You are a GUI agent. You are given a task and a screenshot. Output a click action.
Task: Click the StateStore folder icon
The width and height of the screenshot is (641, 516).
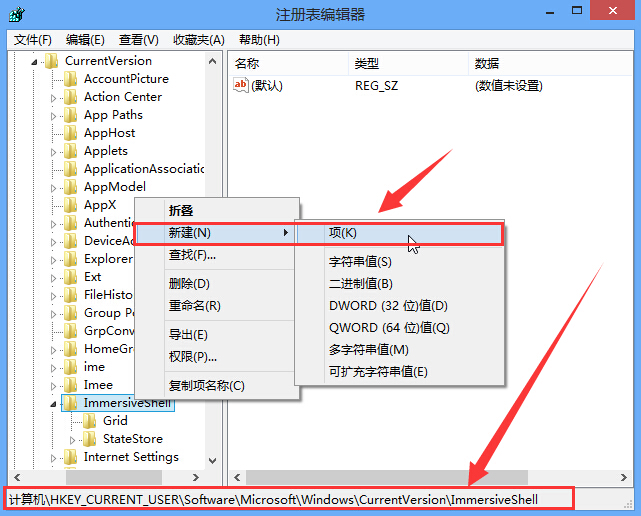(90, 439)
